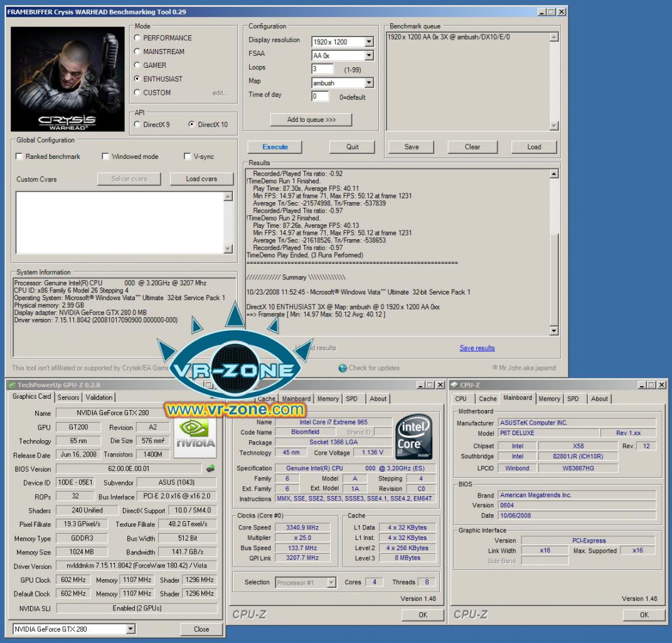The height and width of the screenshot is (643, 672).
Task: Open Cache tab in CPU-Z Mainboard window
Action: pyautogui.click(x=488, y=399)
